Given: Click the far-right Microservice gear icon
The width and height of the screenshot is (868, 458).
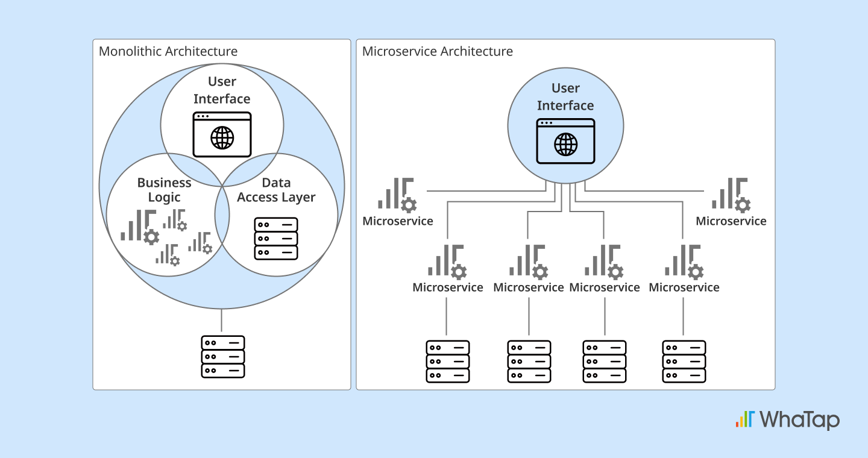Looking at the screenshot, I should [x=731, y=195].
